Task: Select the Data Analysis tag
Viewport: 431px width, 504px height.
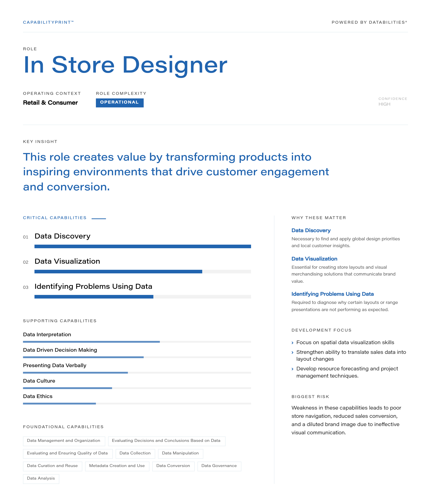Action: pos(41,479)
